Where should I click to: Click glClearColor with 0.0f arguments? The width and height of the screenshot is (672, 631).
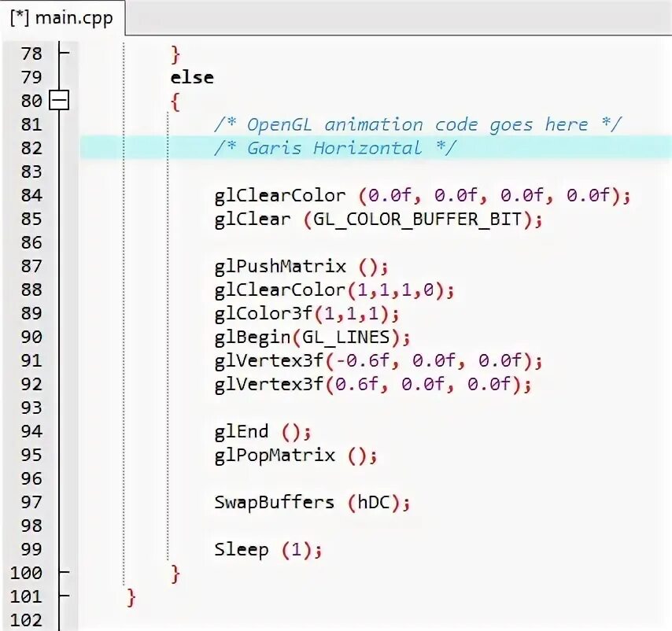tap(422, 196)
